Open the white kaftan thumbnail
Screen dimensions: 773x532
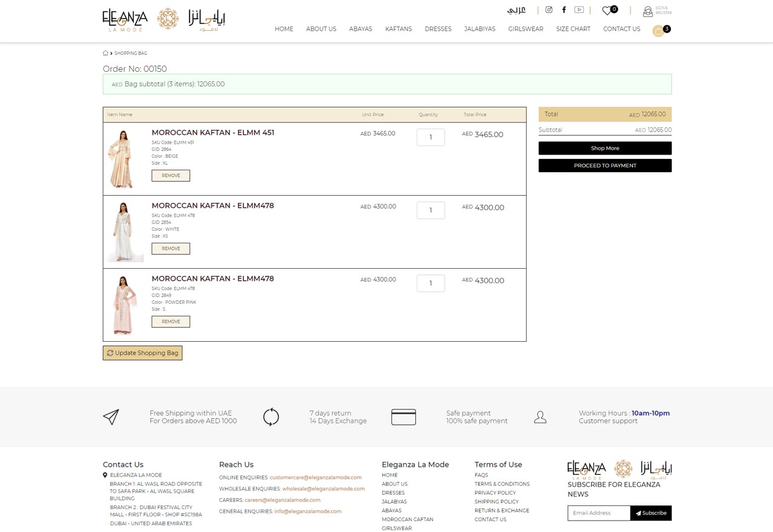[x=125, y=232]
